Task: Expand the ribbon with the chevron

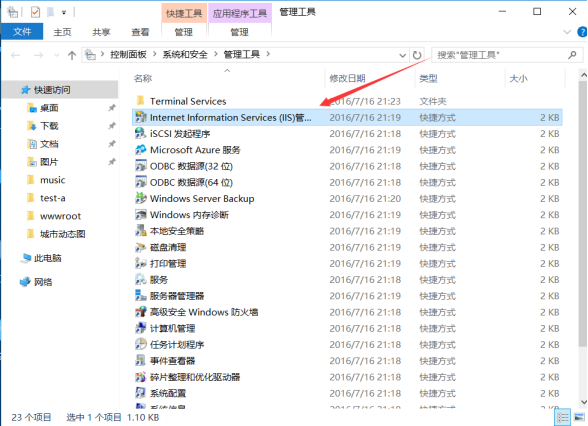Action: coord(567,32)
